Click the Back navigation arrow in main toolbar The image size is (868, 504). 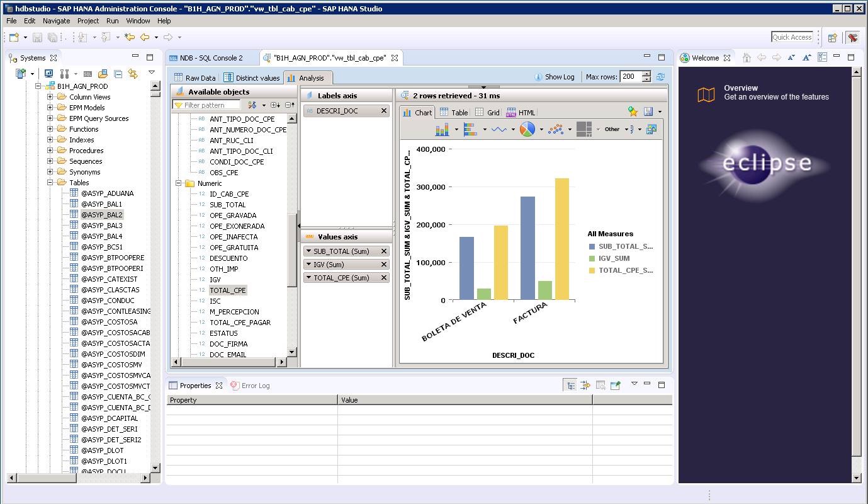click(145, 37)
